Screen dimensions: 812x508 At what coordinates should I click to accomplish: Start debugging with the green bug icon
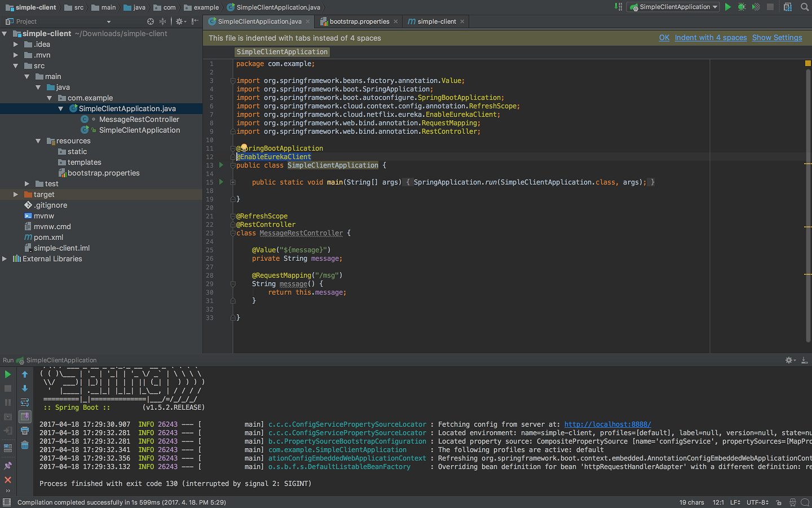(x=742, y=7)
